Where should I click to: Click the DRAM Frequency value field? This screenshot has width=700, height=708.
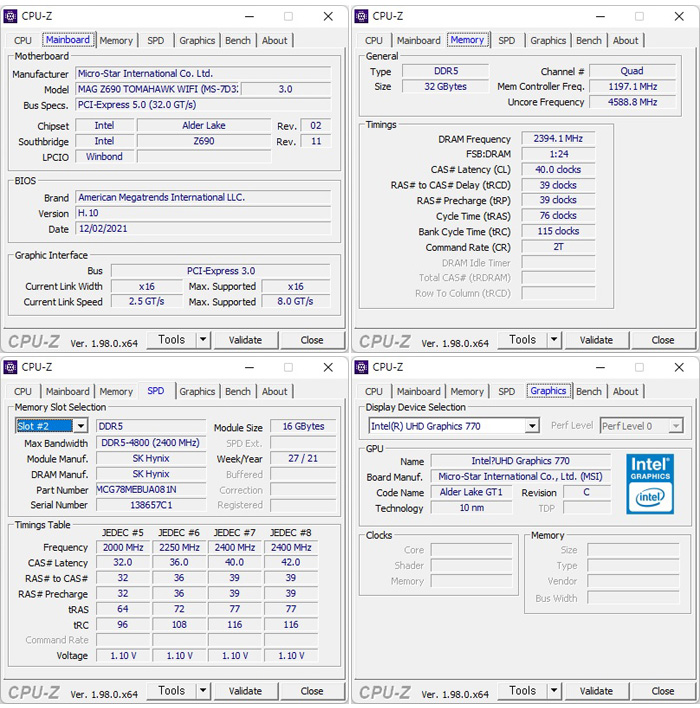tap(559, 139)
